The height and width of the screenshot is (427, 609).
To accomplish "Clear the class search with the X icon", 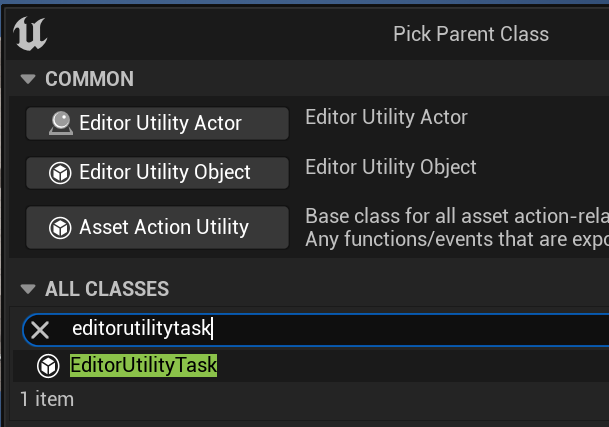I will click(40, 330).
